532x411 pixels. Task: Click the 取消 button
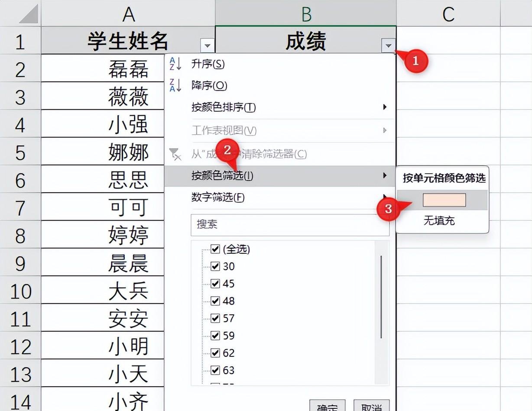click(x=371, y=406)
